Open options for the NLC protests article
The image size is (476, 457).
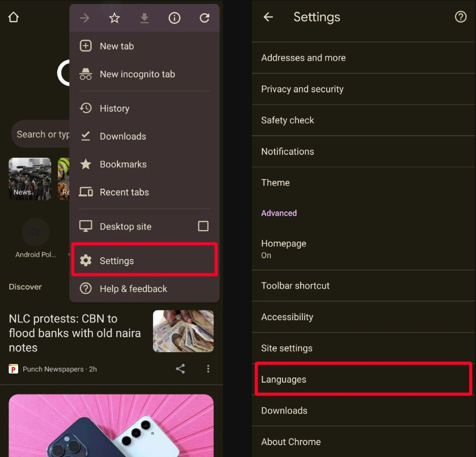coord(208,368)
